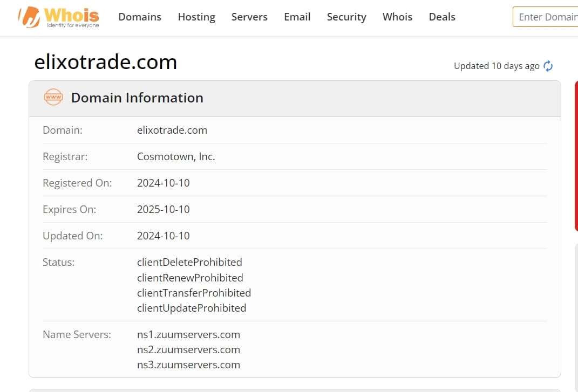The image size is (578, 392).
Task: Refresh the whois record with refresh icon
Action: coord(548,66)
